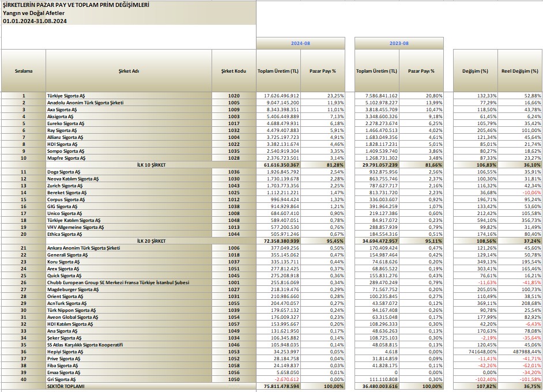Click the 'Ray Sigorta AŞ' cell
543x392 pixels.
129,130
